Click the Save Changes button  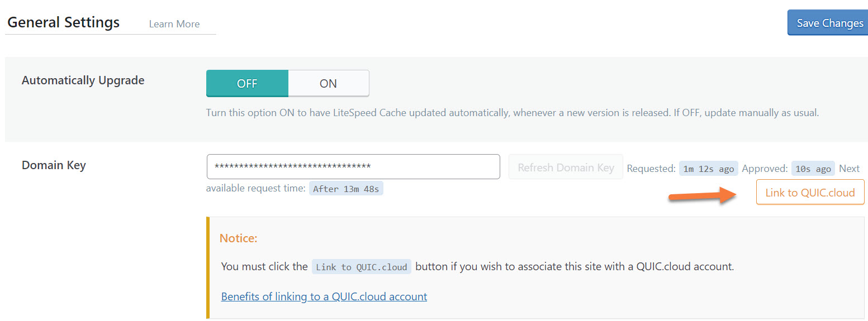[829, 23]
